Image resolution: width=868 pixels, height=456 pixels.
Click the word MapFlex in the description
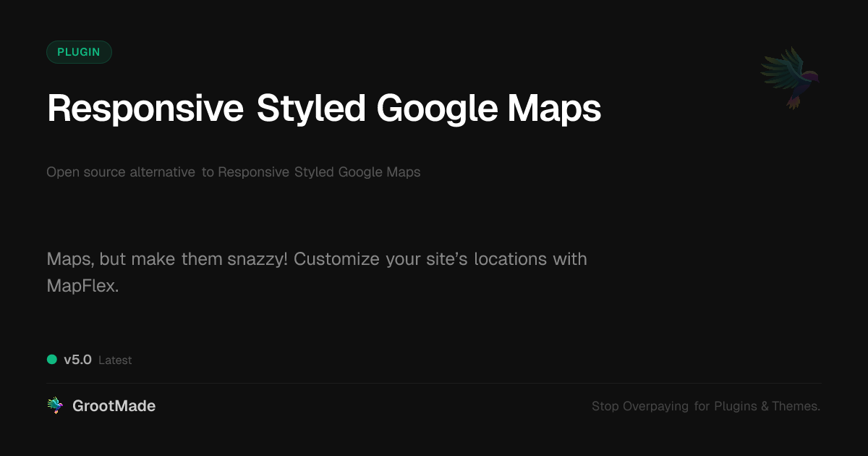82,286
